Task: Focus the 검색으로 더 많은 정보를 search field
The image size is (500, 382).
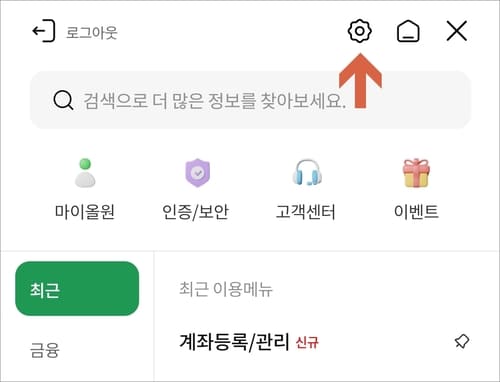Action: tap(250, 100)
